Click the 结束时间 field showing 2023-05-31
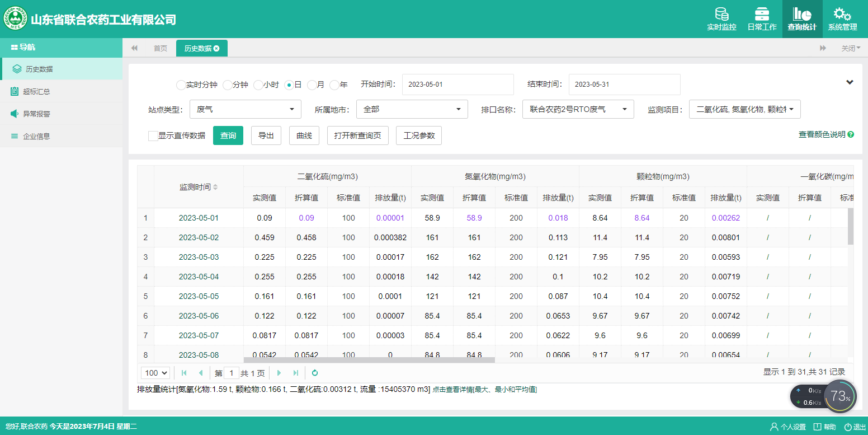Screen dimensions: 868x435 624,85
